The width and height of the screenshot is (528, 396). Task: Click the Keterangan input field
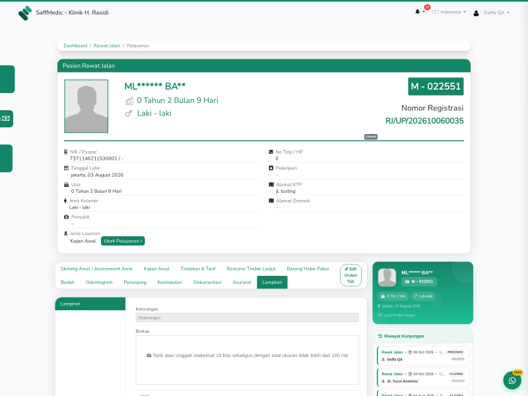247,318
